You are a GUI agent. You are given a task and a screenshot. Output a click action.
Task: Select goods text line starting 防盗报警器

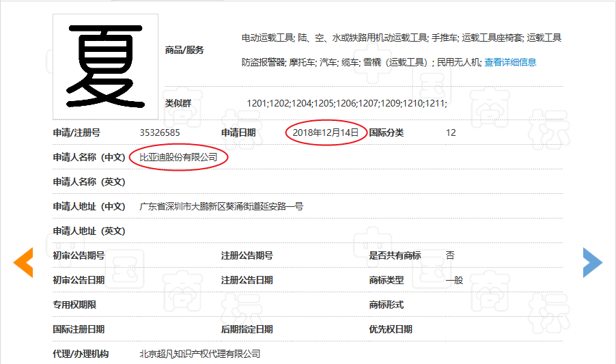361,62
